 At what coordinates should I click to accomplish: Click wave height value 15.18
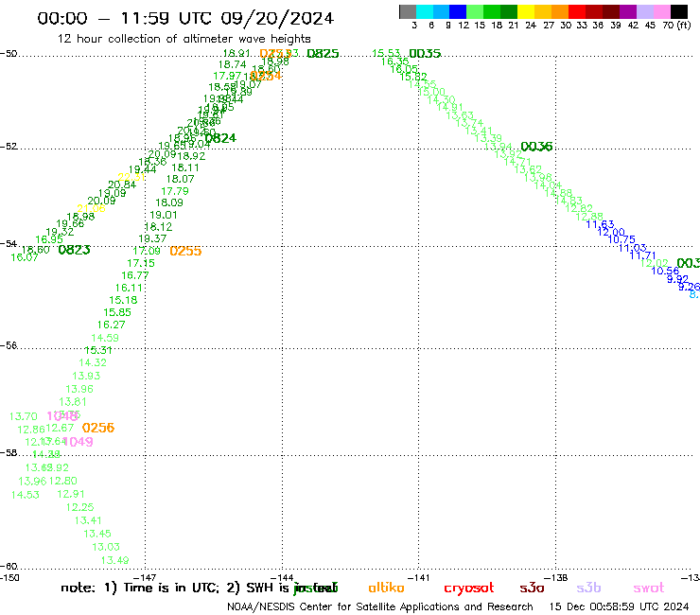pyautogui.click(x=123, y=300)
